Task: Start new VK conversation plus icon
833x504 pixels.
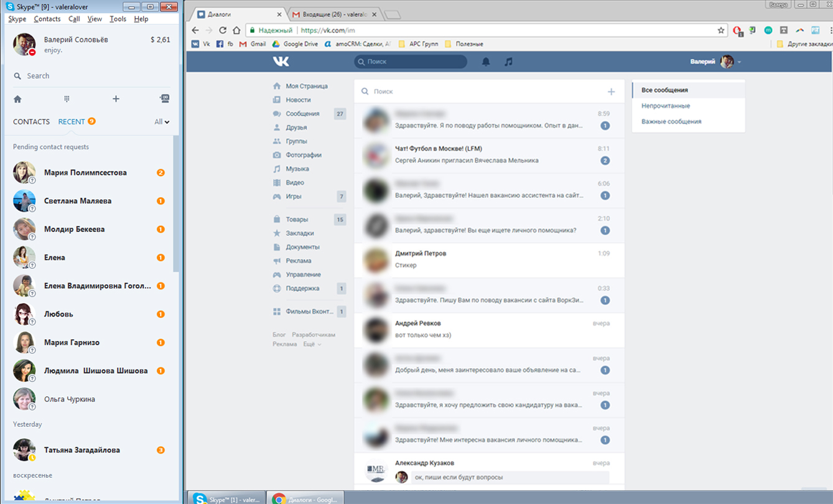Action: coord(611,91)
